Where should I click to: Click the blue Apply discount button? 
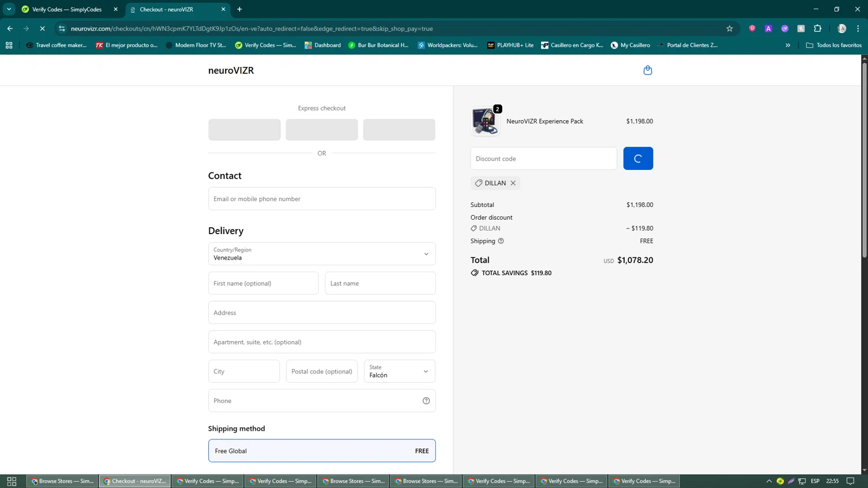638,158
